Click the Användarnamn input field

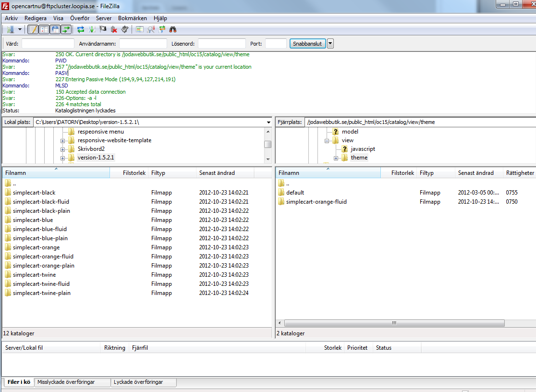tap(143, 43)
